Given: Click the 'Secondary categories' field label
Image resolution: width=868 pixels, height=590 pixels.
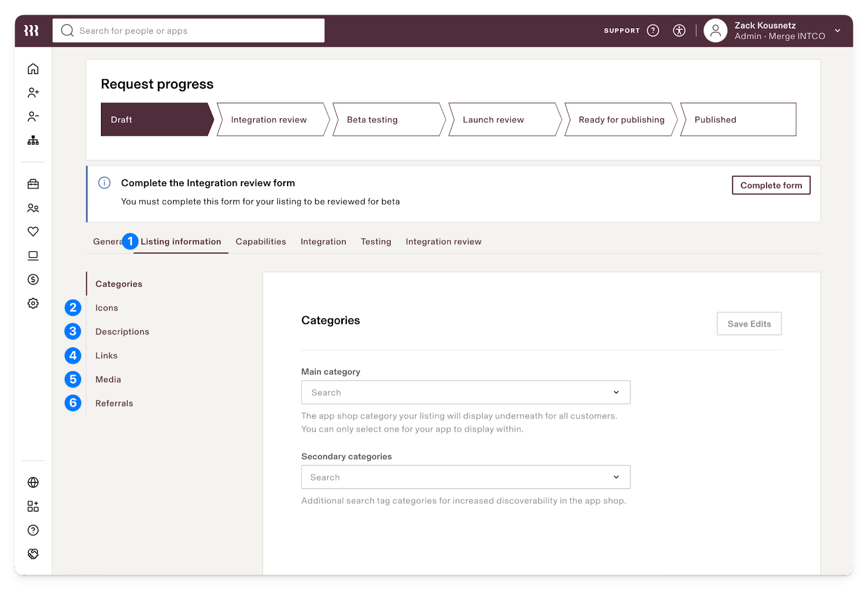Looking at the screenshot, I should pos(346,456).
